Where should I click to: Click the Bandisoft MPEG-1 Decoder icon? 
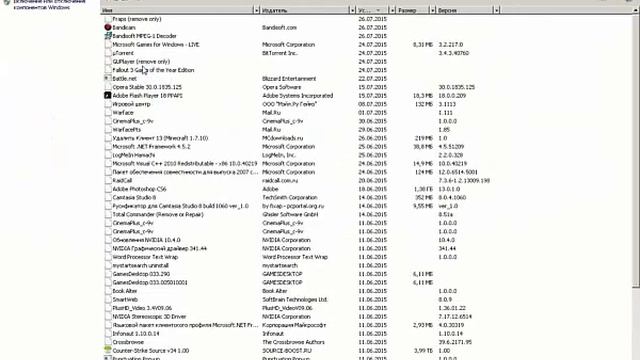(x=108, y=36)
